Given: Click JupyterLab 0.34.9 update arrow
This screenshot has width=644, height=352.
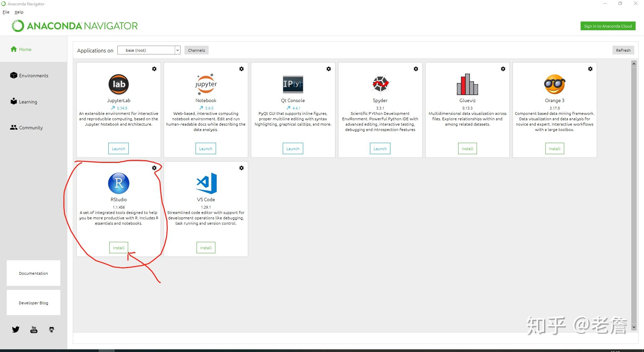Looking at the screenshot, I should point(113,108).
